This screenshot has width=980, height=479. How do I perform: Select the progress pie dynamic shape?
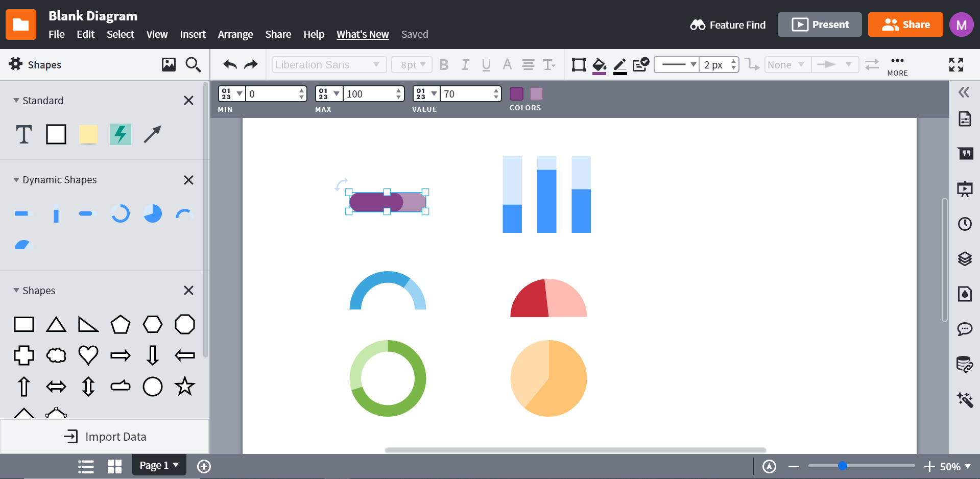click(152, 213)
